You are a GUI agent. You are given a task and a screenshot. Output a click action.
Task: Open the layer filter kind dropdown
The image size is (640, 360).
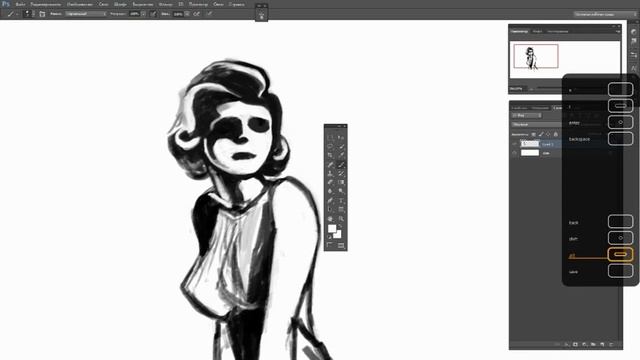[x=527, y=116]
